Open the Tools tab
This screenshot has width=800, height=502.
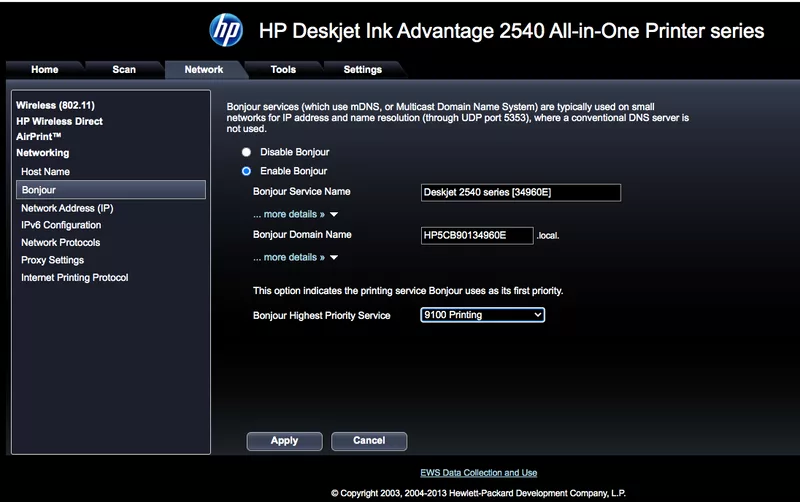(x=283, y=70)
